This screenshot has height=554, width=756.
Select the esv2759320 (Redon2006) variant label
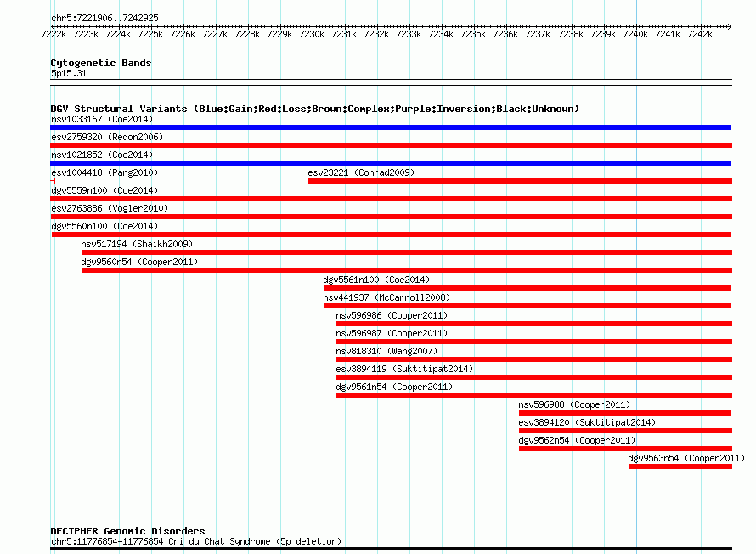107,137
